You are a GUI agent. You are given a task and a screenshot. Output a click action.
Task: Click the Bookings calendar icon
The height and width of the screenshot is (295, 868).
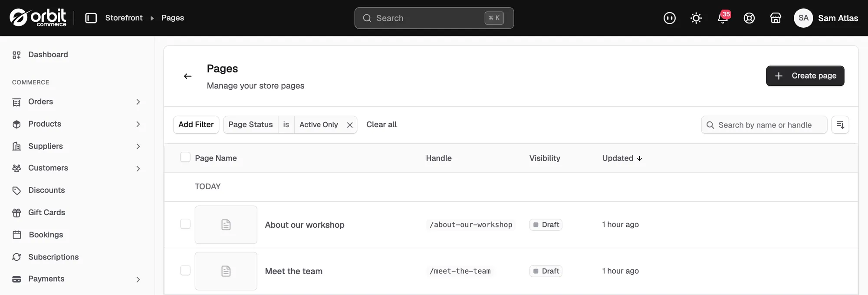17,235
